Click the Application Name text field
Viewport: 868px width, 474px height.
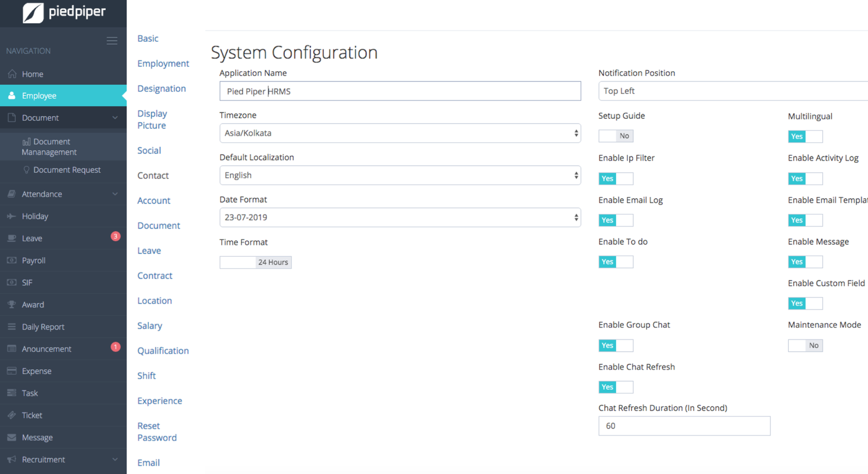click(400, 91)
